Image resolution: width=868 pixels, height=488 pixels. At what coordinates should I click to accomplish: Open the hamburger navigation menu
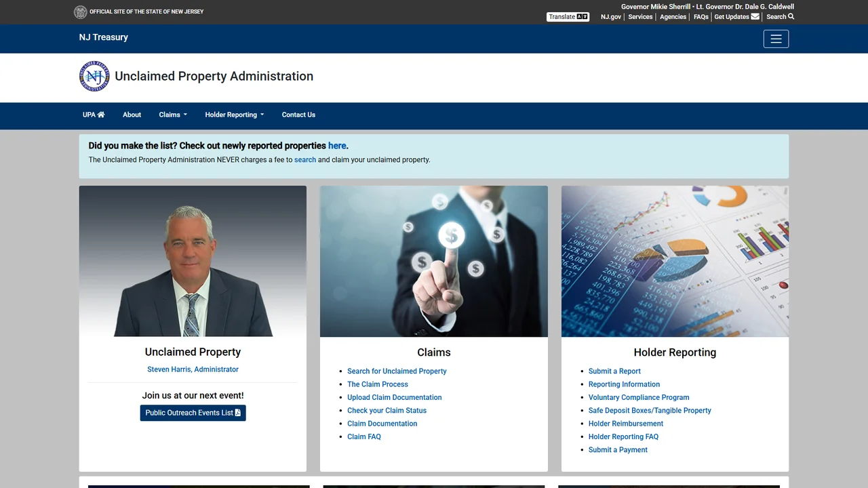(x=776, y=39)
